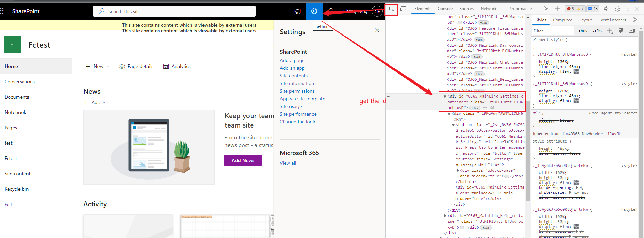The height and width of the screenshot is (238, 644).
Task: Open Analytics from the command bar
Action: coord(177,66)
